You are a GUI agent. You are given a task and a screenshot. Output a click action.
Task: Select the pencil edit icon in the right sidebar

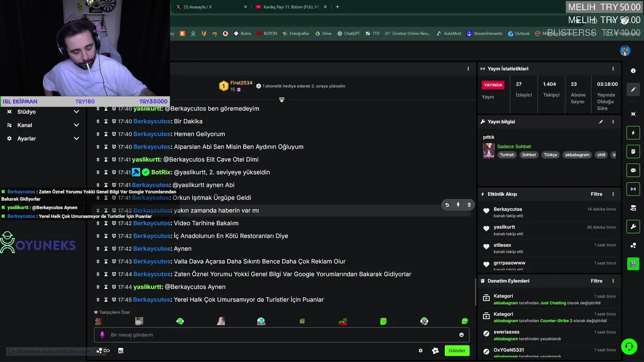pyautogui.click(x=633, y=89)
